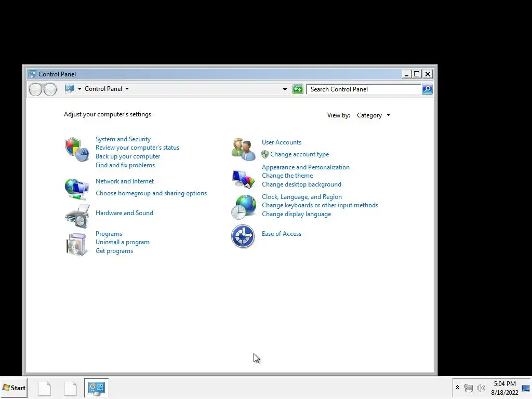
Task: Select Change keyboards or other input methods
Action: click(320, 205)
